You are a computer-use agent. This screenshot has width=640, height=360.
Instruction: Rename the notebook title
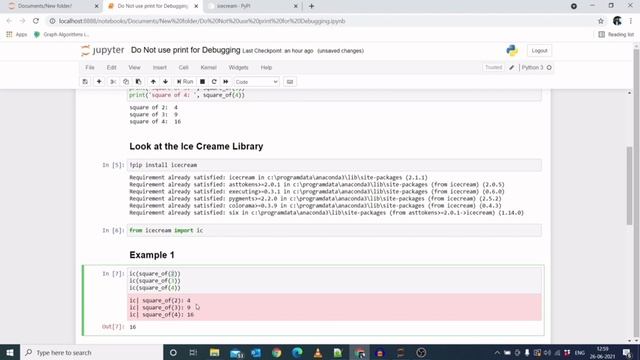click(x=185, y=50)
